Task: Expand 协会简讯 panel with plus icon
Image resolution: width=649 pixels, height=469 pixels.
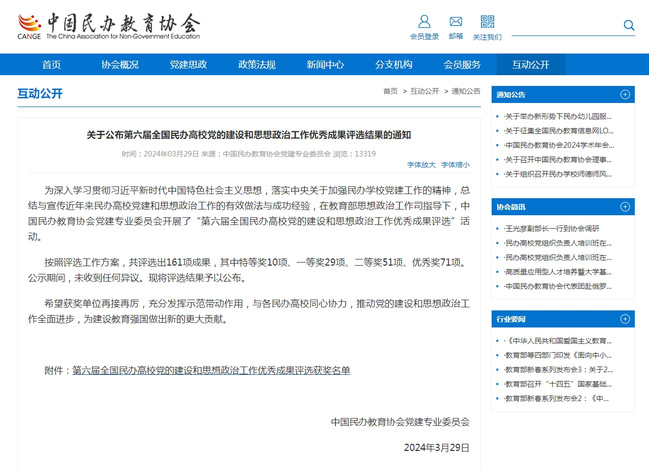Action: [625, 207]
